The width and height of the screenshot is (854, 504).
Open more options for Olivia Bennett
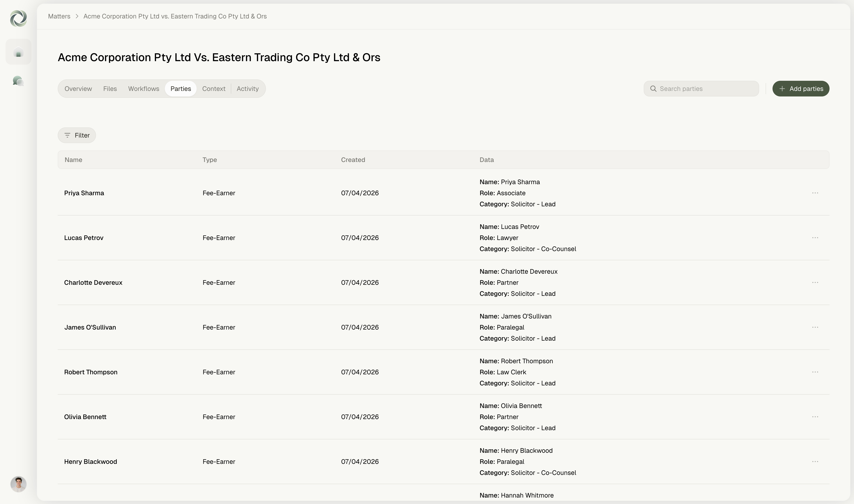(x=815, y=417)
